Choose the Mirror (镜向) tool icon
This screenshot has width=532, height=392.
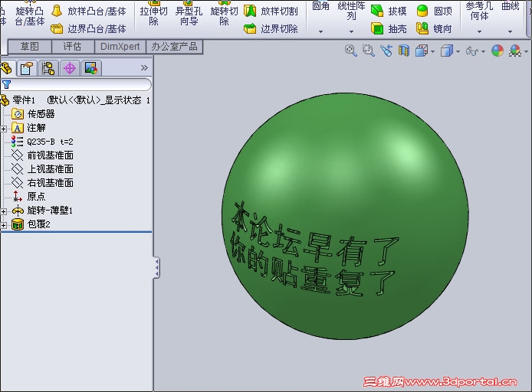coord(422,28)
